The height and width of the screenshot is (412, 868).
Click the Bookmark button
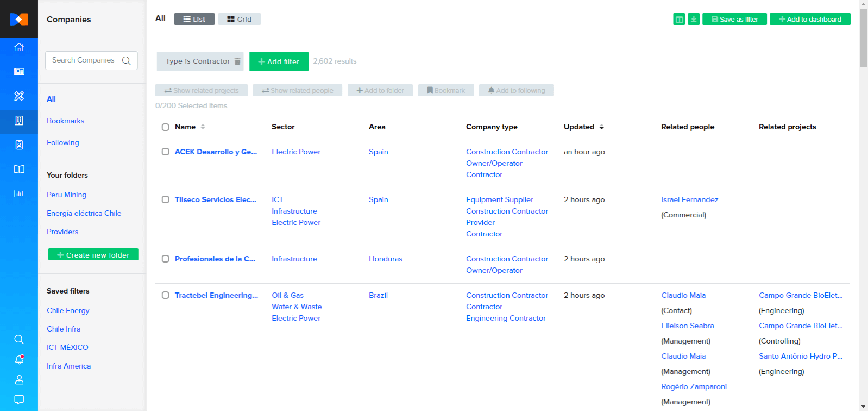446,90
